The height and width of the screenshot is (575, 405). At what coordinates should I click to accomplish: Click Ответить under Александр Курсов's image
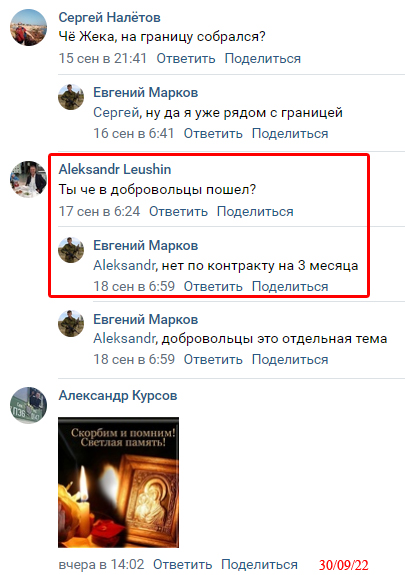point(182,564)
